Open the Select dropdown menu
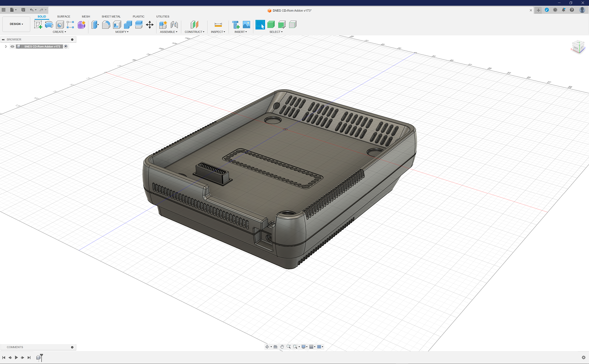The width and height of the screenshot is (589, 364). coord(276,32)
